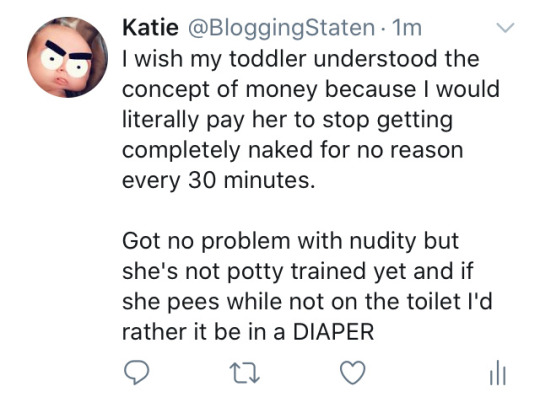Open tweet at "I wish my toddler understood" line

(x=301, y=59)
